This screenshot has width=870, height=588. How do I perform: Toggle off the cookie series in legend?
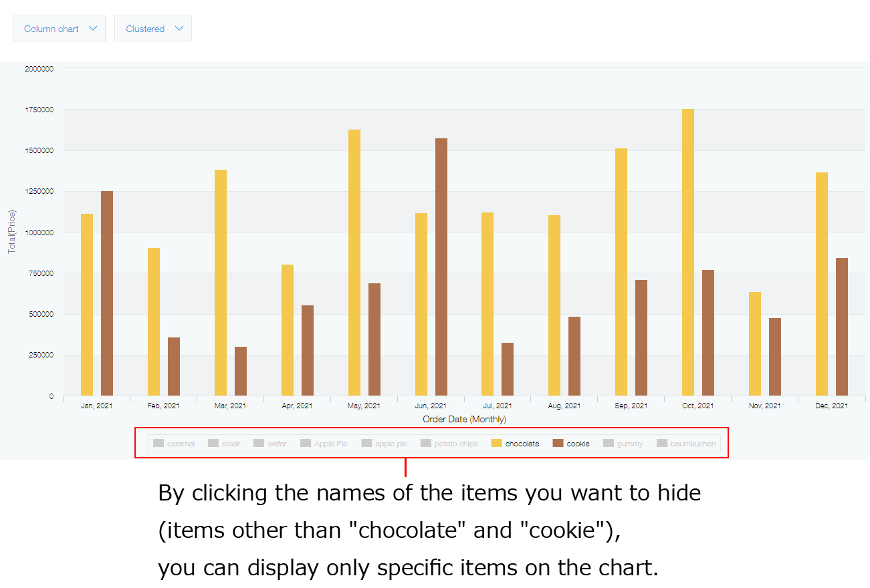click(578, 443)
